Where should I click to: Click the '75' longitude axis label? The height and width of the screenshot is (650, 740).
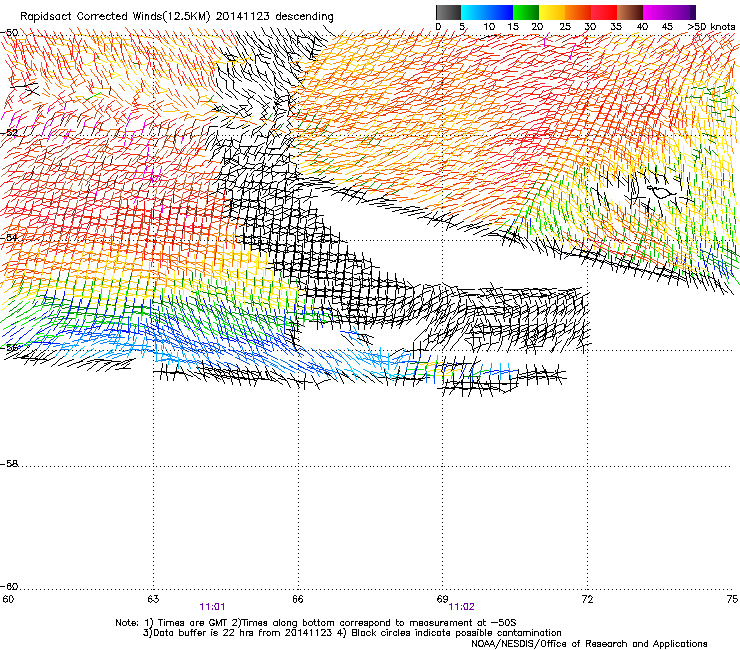732,599
